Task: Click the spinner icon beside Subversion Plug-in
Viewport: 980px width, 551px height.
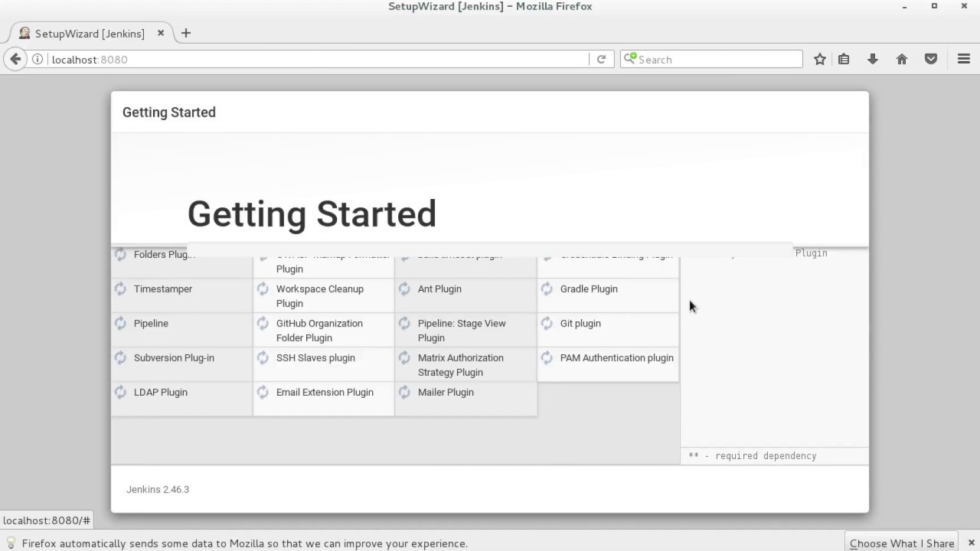Action: [120, 357]
